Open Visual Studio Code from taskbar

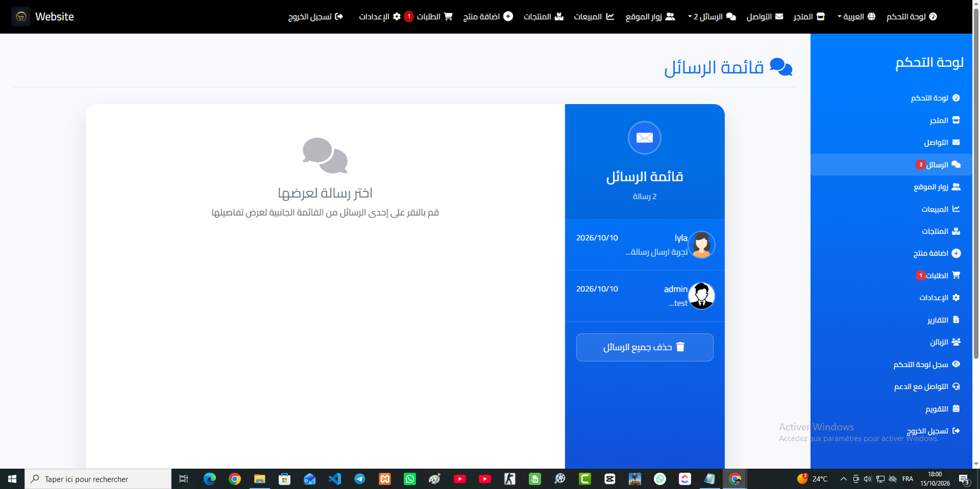pyautogui.click(x=334, y=479)
